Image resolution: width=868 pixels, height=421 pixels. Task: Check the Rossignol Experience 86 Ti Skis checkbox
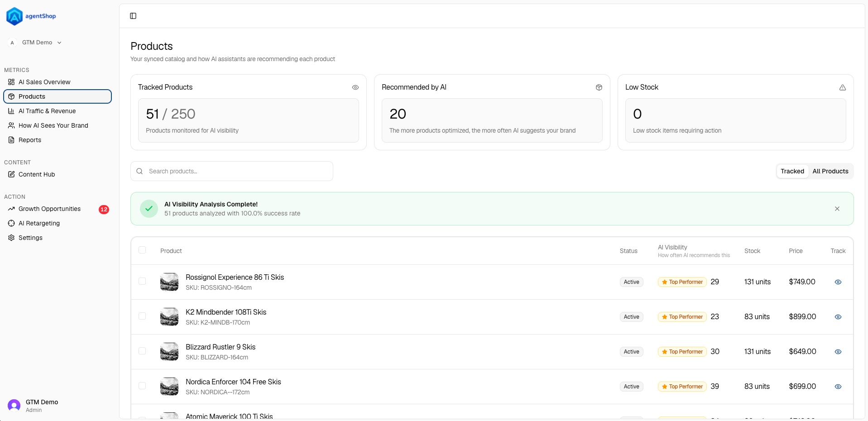click(142, 281)
